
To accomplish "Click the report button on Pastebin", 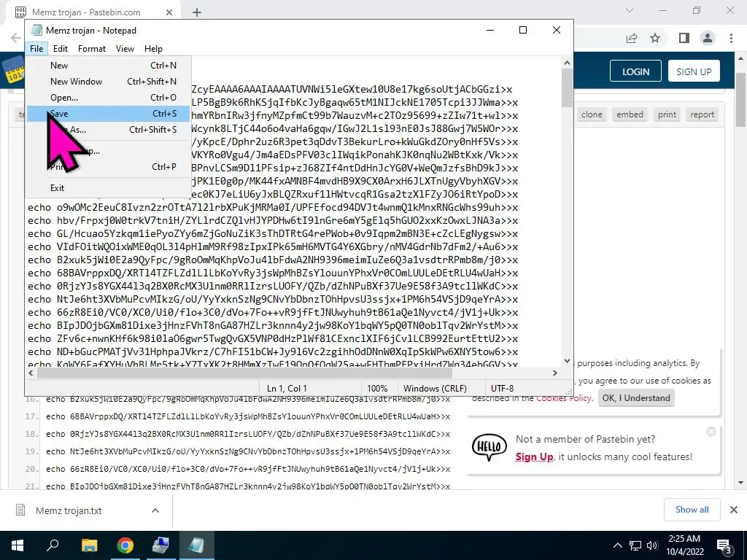I will click(x=702, y=114).
